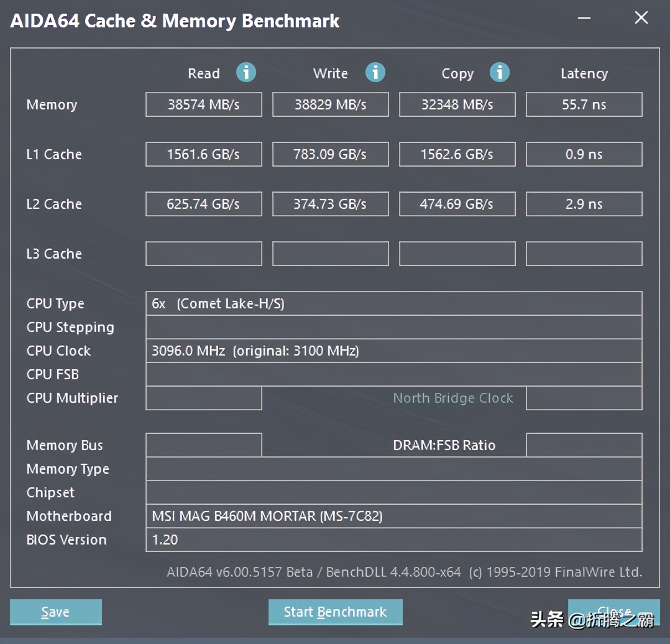Select the L1 Cache Write value 783.09 GB/s
Viewport: 670px width, 644px height.
(x=330, y=154)
